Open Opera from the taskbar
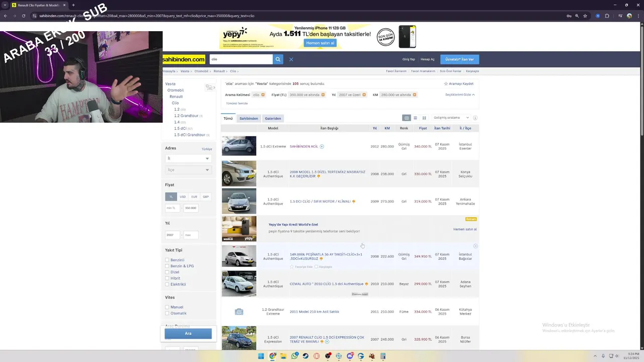The height and width of the screenshot is (362, 644). [316, 356]
